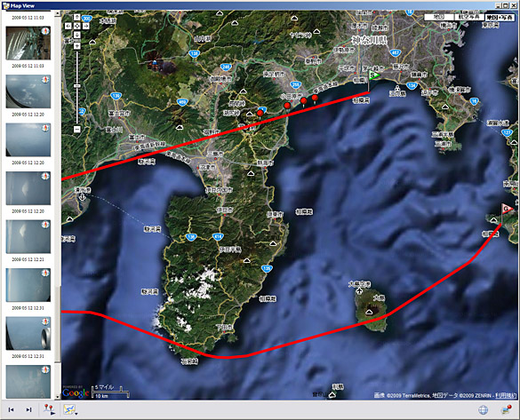The height and width of the screenshot is (420, 520).
Task: Click the track route map icon in bottom toolbar
Action: pos(68,409)
